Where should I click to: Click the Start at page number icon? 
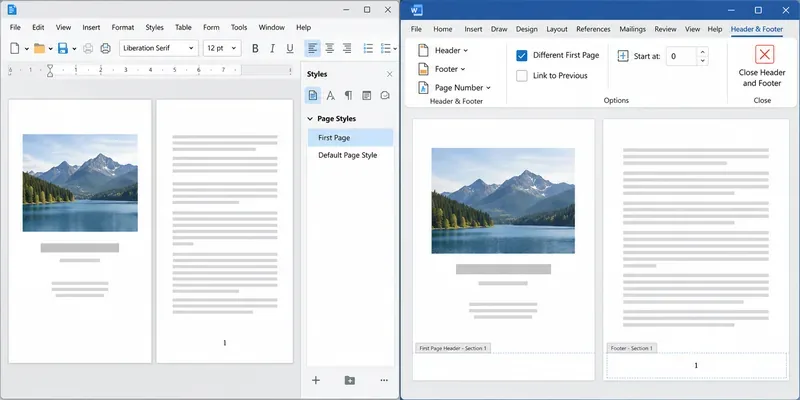(622, 56)
